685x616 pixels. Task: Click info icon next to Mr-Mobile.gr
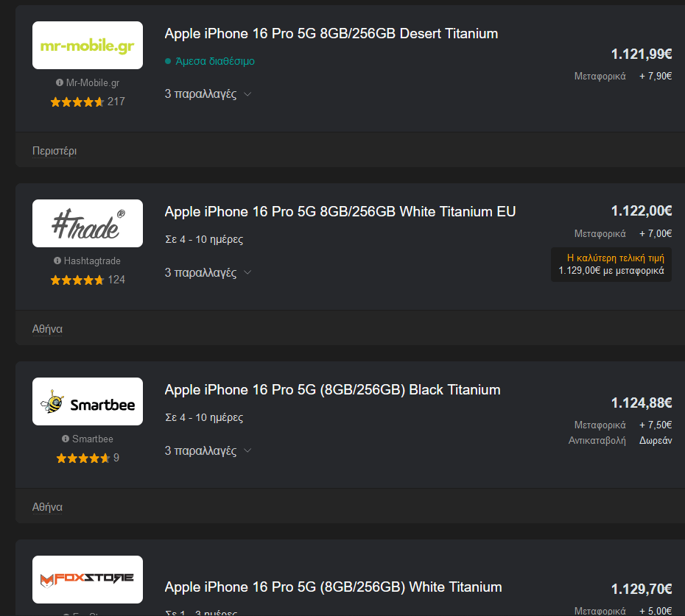click(60, 82)
